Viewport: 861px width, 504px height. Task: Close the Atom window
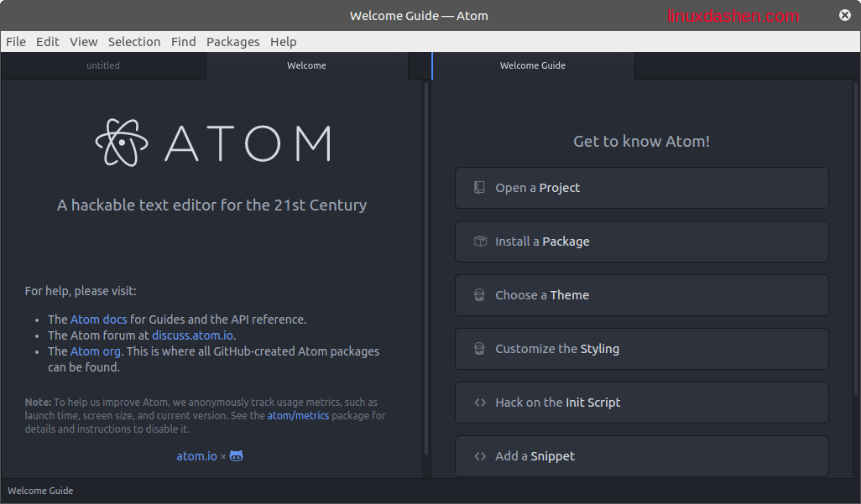[844, 15]
